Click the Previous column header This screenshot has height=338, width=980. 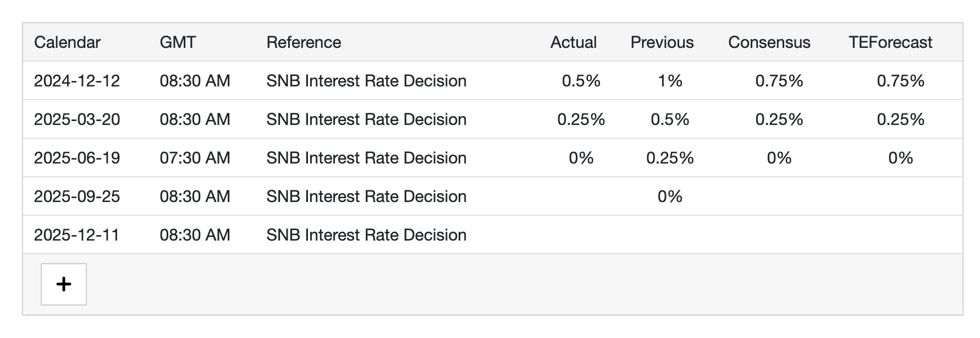point(662,42)
